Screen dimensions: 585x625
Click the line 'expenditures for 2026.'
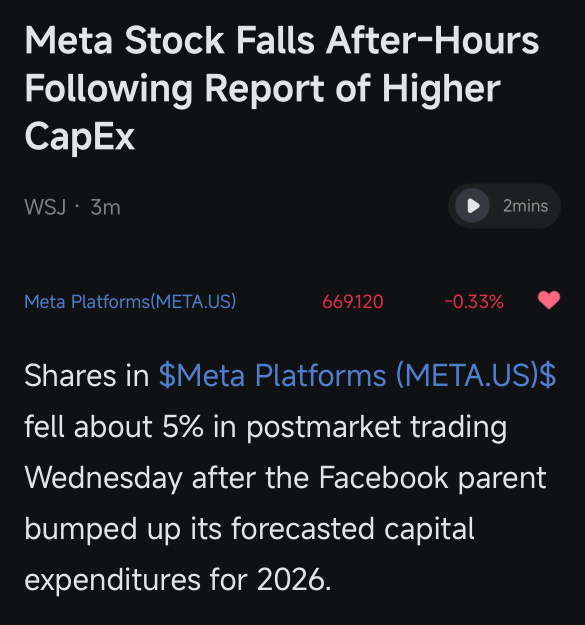(178, 580)
